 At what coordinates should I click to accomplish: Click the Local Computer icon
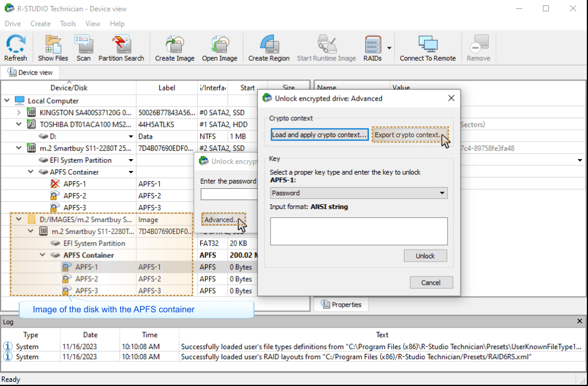(20, 101)
